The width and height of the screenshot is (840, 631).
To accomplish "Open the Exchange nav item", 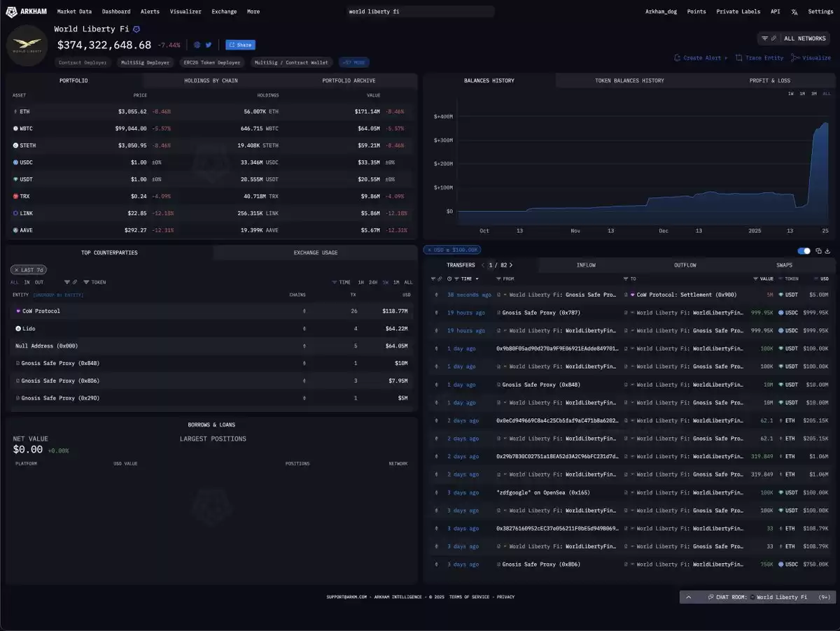I will 224,12.
